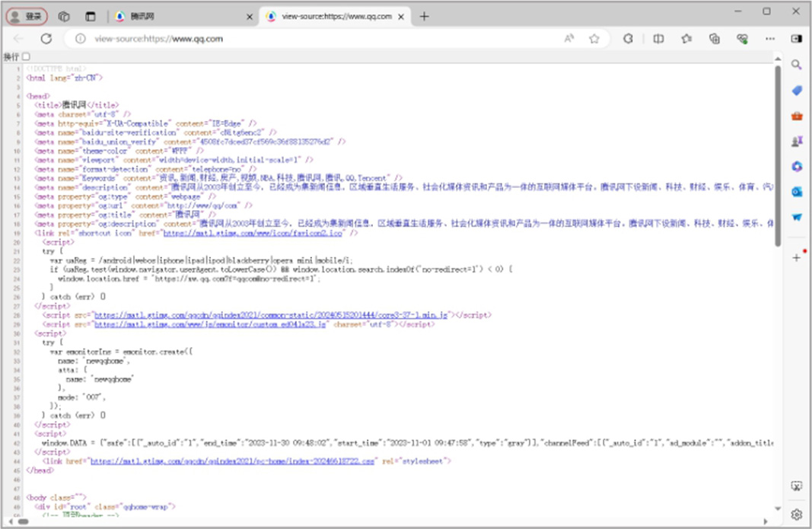Click the vertical scrollbar of the source view
The height and width of the screenshot is (529, 812).
tap(777, 152)
